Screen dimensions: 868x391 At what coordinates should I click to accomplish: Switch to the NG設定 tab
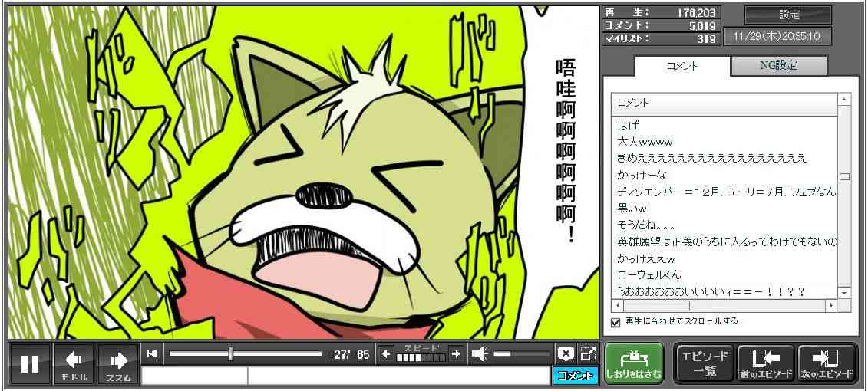(x=778, y=66)
